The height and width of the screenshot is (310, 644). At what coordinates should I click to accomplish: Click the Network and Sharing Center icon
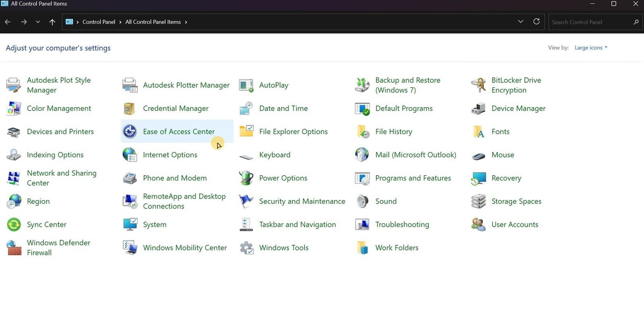coord(13,178)
